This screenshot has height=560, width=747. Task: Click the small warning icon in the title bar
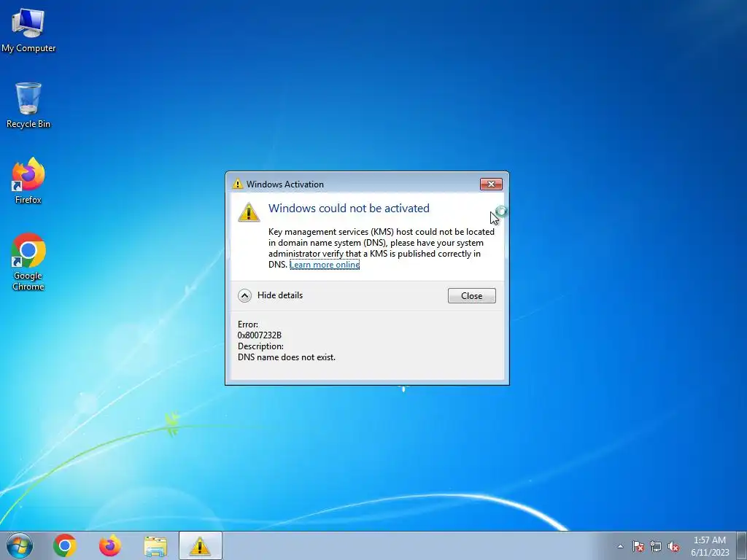tap(237, 184)
